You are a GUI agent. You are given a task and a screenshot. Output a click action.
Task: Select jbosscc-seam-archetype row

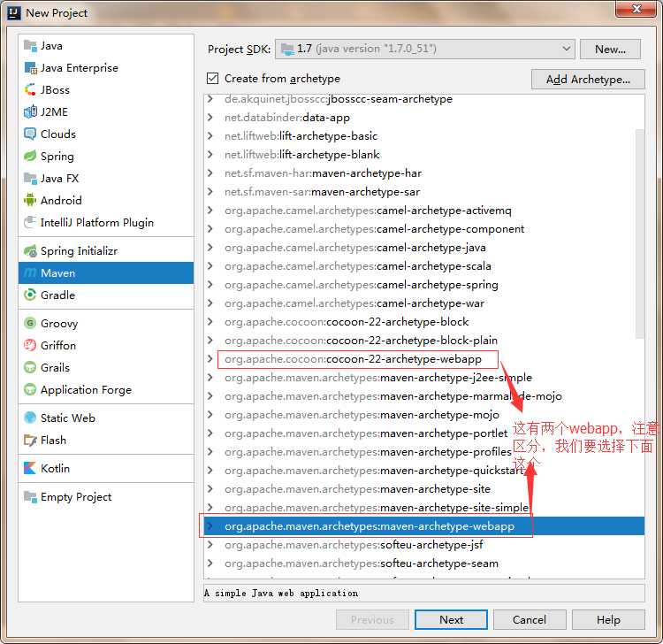tap(424, 99)
